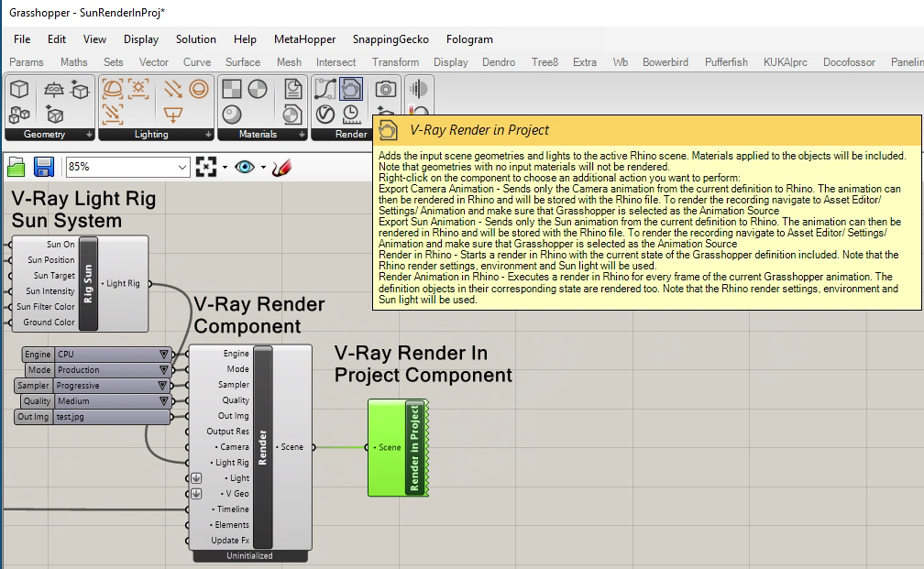Switch to the Mesh tab
This screenshot has width=924, height=569.
coord(289,62)
